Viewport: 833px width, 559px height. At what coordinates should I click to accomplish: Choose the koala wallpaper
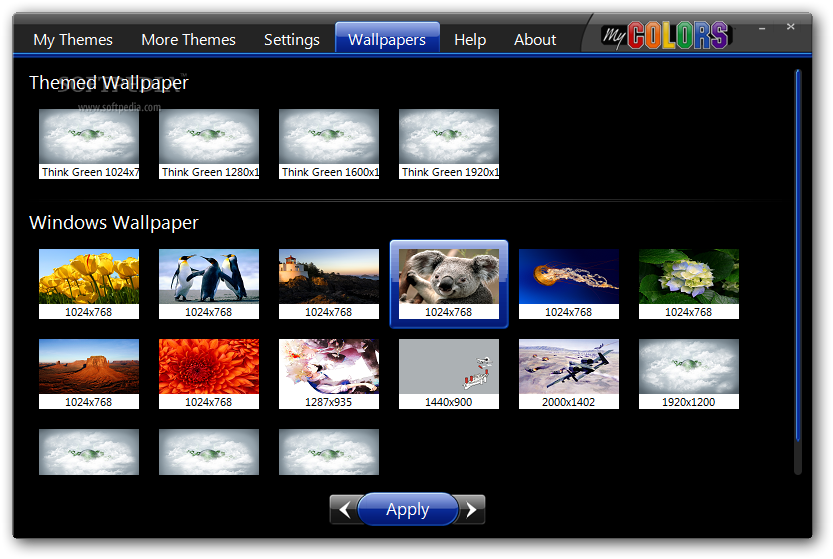pyautogui.click(x=449, y=284)
